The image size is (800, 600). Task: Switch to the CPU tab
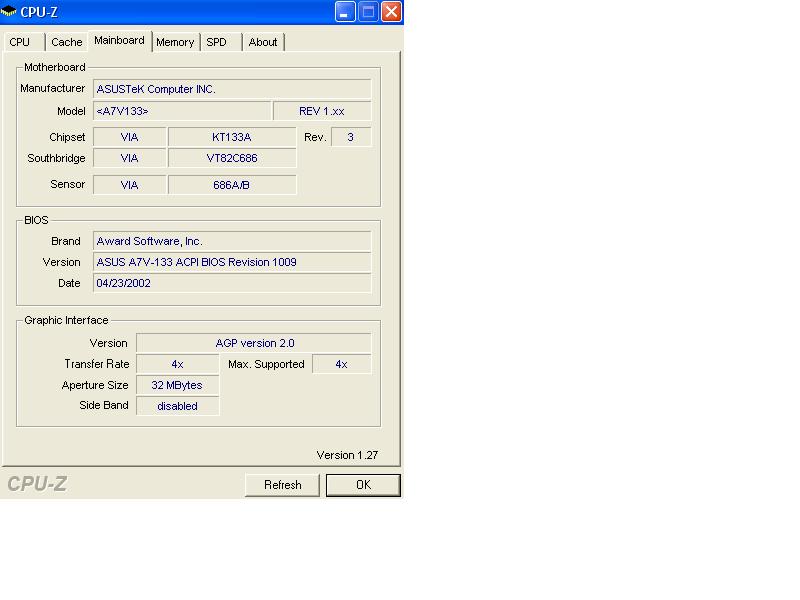coord(20,42)
